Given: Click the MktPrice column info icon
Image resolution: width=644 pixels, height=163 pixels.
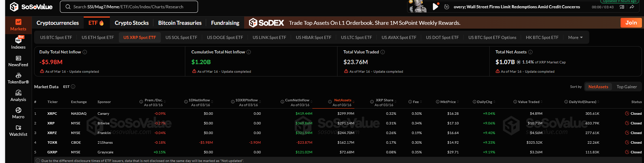Looking at the screenshot, I should click(x=438, y=102).
